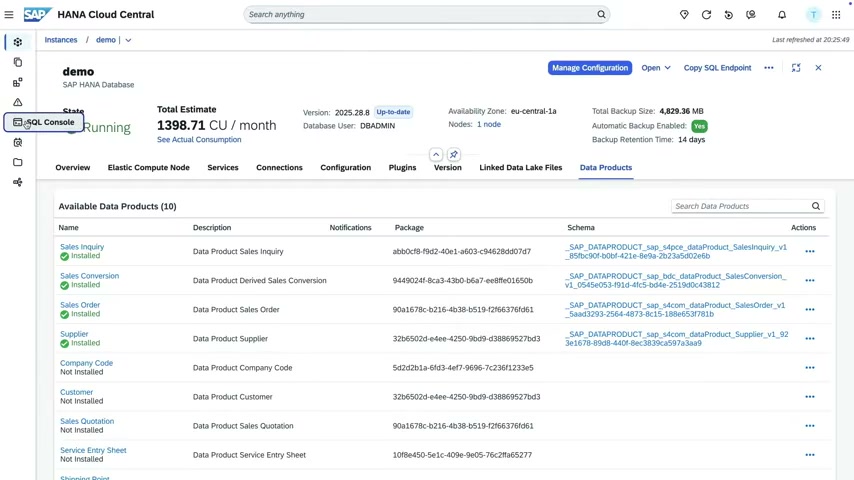Viewport: 854px width, 480px height.
Task: Open actions menu for Company Code row
Action: pos(810,368)
